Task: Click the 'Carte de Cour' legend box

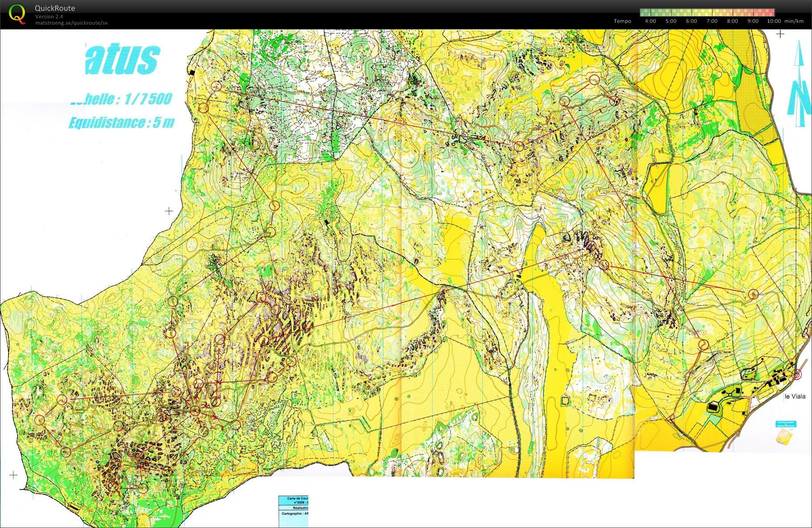Action: 294,500
